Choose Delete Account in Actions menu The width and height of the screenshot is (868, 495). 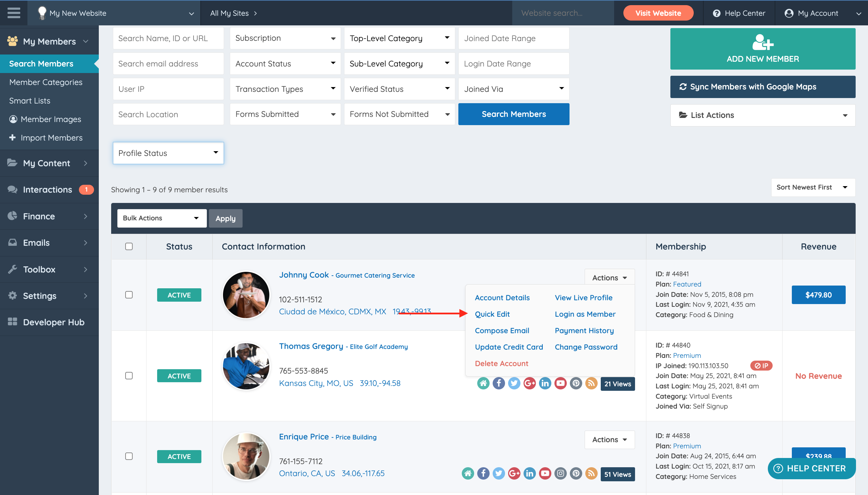501,363
